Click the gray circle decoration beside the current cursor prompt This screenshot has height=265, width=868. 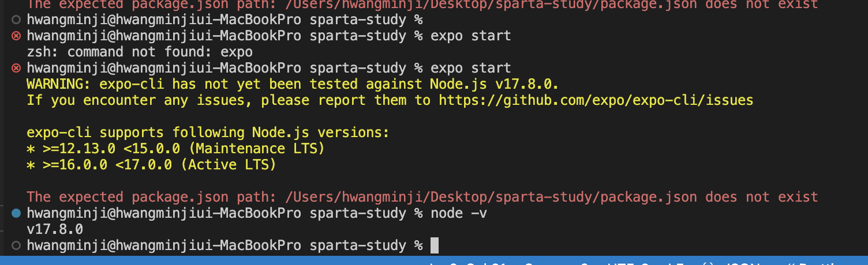click(x=16, y=245)
